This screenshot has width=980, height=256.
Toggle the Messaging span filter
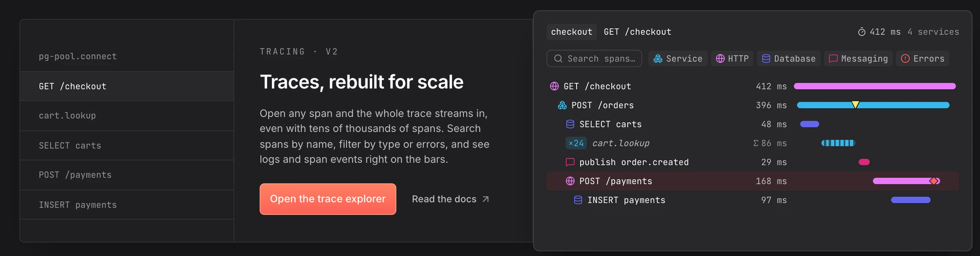858,59
